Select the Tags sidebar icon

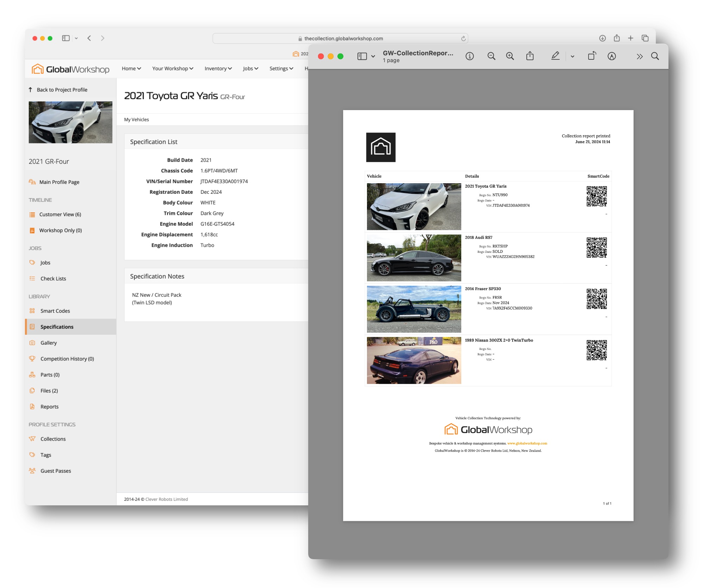coord(33,455)
